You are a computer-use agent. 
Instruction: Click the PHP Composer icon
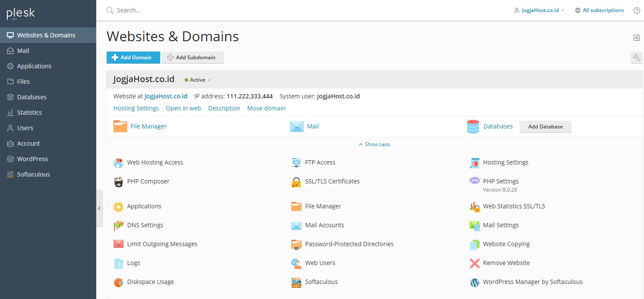click(119, 182)
